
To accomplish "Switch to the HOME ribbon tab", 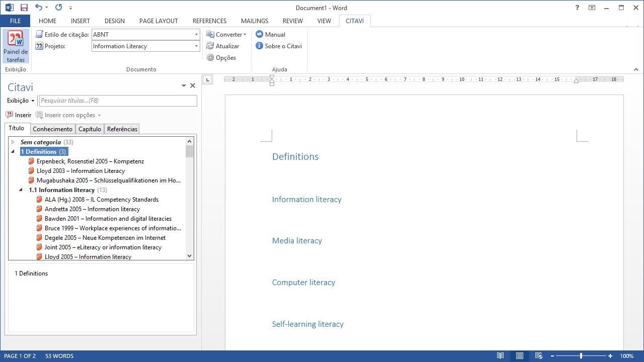I will point(48,21).
